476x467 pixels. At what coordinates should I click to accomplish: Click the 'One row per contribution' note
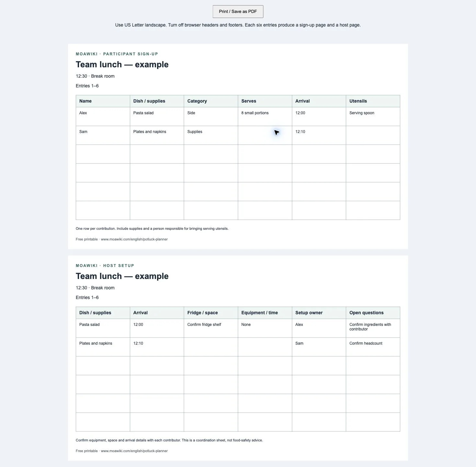[x=152, y=228]
